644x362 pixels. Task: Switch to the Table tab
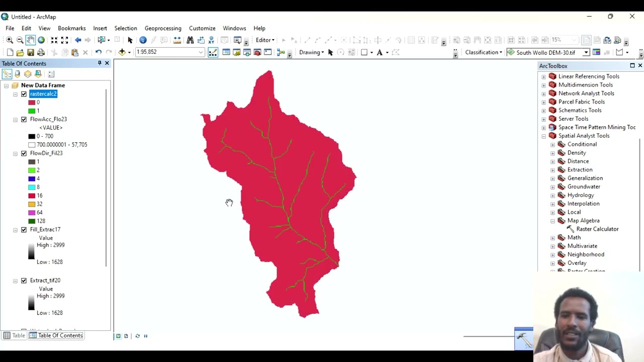point(14,335)
